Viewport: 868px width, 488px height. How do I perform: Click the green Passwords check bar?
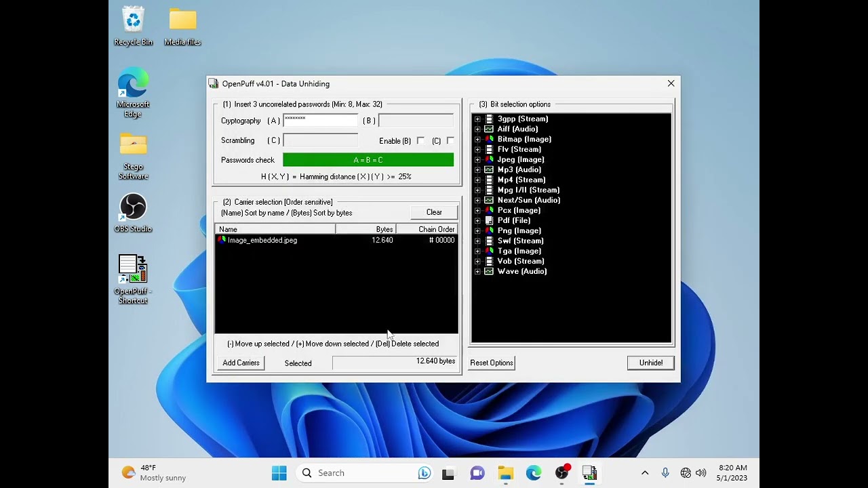pyautogui.click(x=368, y=160)
